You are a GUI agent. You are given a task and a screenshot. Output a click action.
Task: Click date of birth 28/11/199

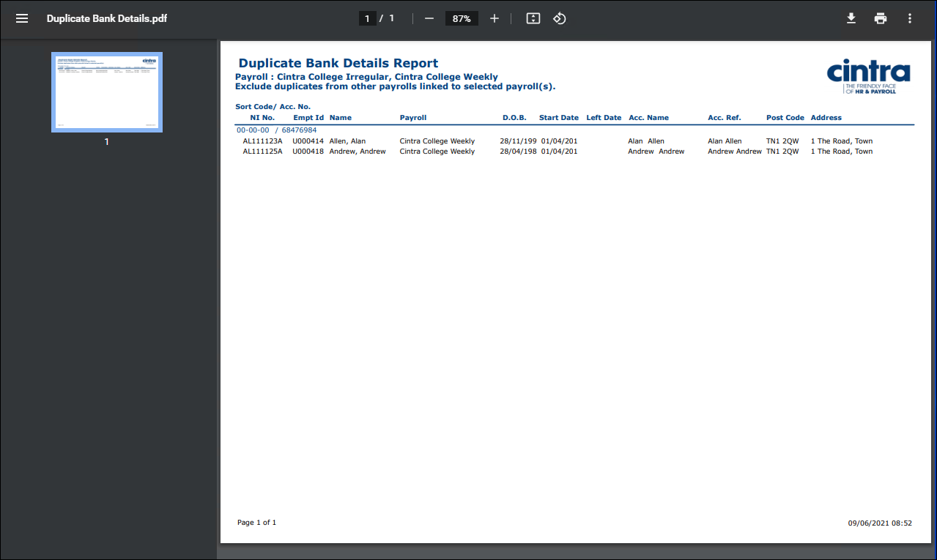click(518, 141)
